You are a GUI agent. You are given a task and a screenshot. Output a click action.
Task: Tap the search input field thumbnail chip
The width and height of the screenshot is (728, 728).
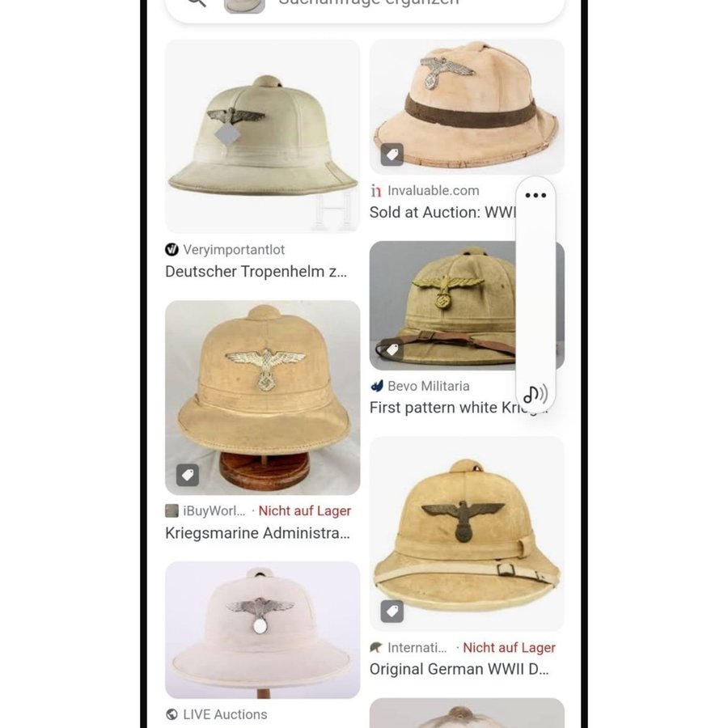tap(244, 5)
